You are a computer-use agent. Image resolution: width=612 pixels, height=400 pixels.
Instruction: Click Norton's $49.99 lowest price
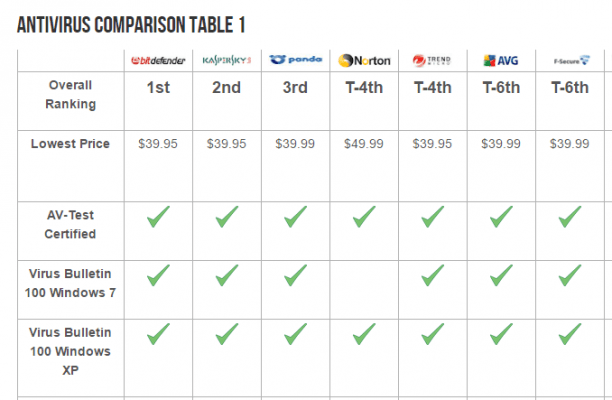[x=364, y=144]
